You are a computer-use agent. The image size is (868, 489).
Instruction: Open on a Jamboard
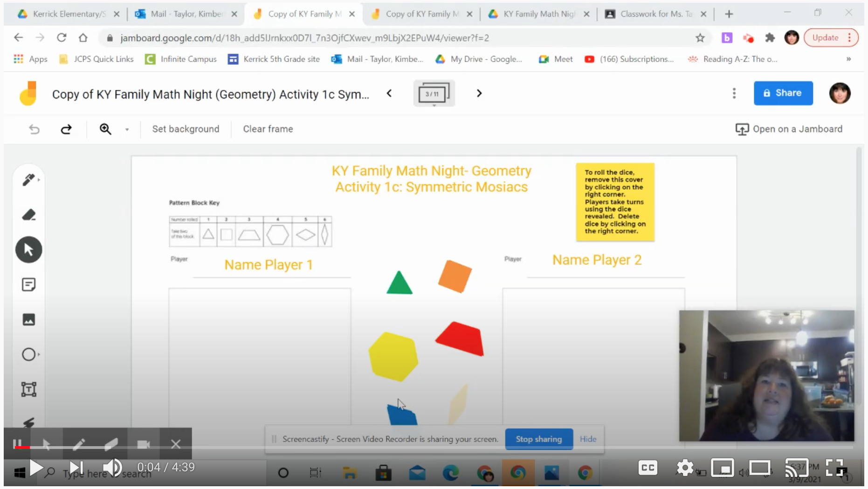789,129
